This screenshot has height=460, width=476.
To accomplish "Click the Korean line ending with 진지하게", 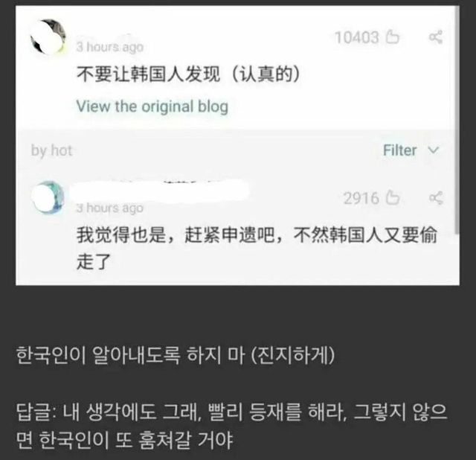I will tap(176, 355).
